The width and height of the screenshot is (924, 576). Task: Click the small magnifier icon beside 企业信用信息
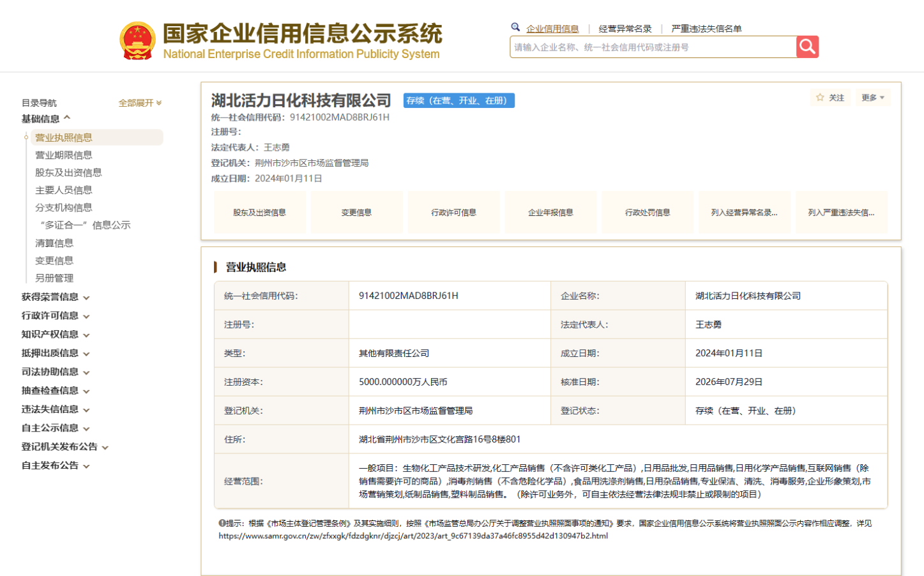[x=515, y=27]
